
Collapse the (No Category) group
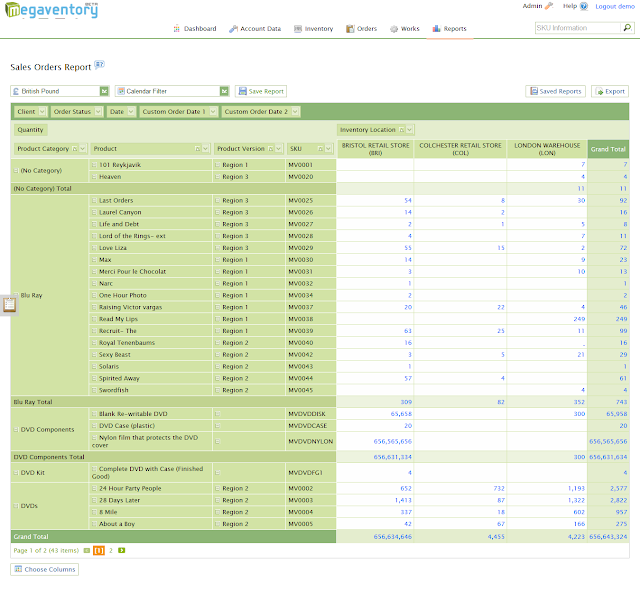click(x=16, y=171)
